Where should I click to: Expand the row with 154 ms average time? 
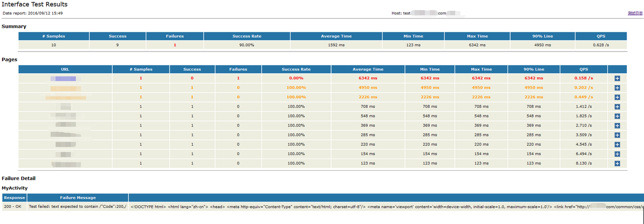tap(617, 154)
